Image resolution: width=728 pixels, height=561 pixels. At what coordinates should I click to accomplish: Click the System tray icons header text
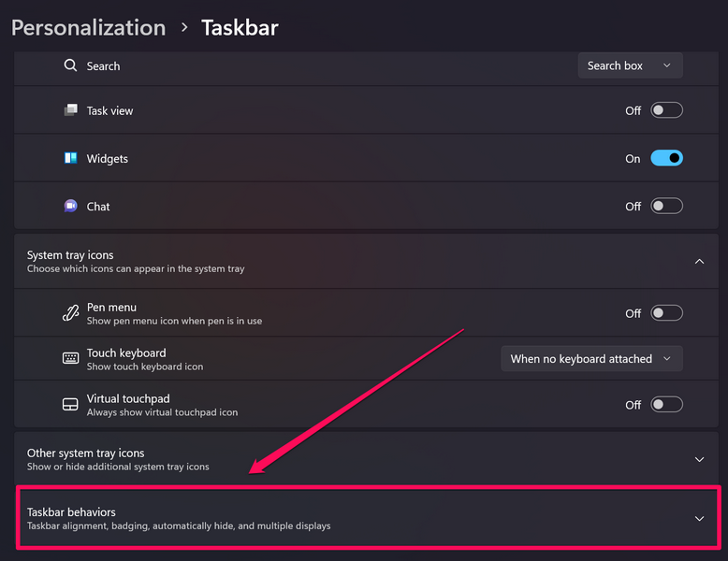[x=70, y=255]
